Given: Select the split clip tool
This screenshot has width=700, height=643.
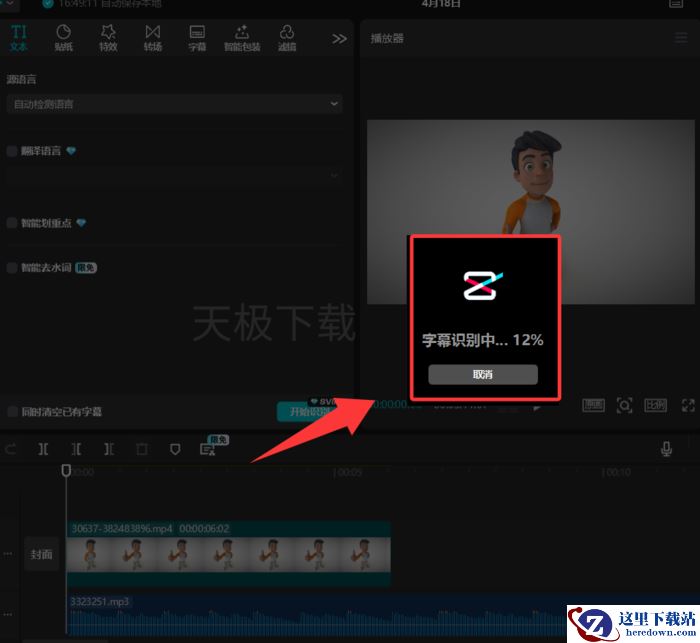Looking at the screenshot, I should pyautogui.click(x=43, y=449).
